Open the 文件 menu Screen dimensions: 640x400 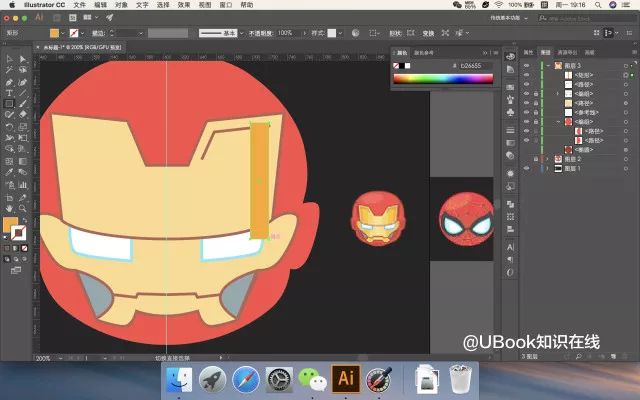point(79,5)
